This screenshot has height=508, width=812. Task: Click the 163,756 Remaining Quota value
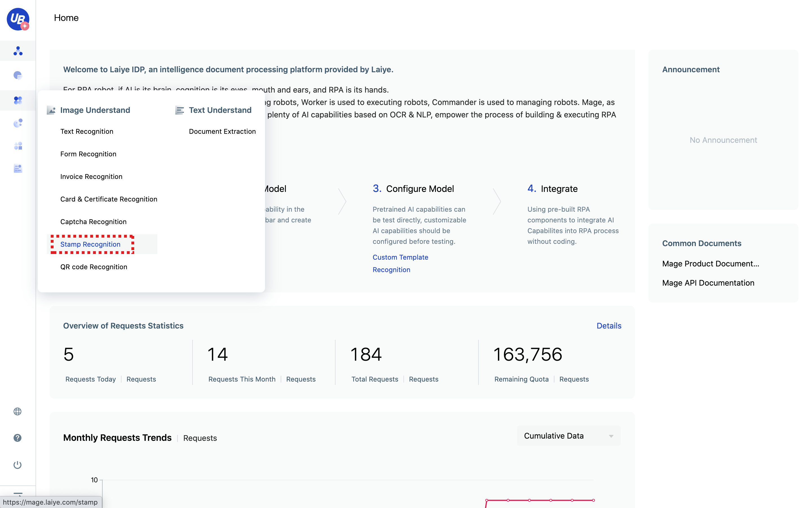(x=528, y=354)
